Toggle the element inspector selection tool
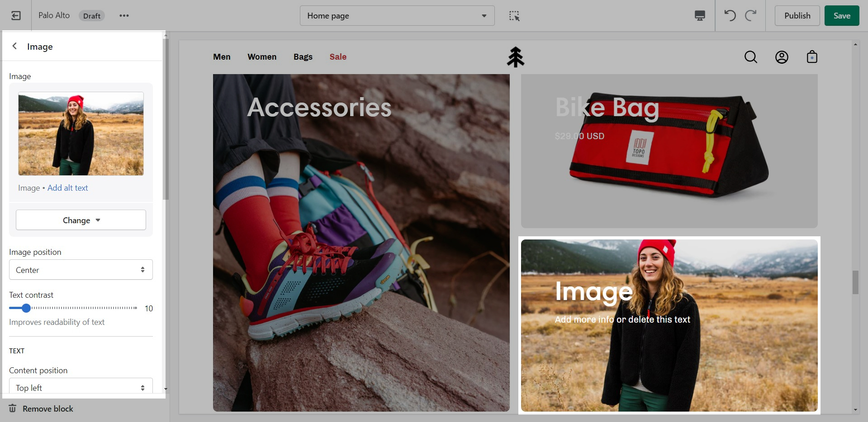This screenshot has height=422, width=868. (x=514, y=16)
